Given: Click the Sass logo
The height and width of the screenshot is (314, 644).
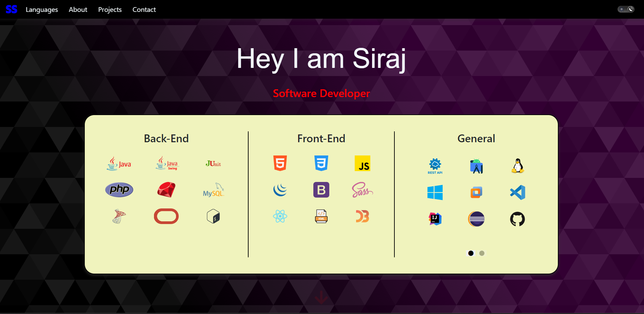Looking at the screenshot, I should [x=362, y=190].
